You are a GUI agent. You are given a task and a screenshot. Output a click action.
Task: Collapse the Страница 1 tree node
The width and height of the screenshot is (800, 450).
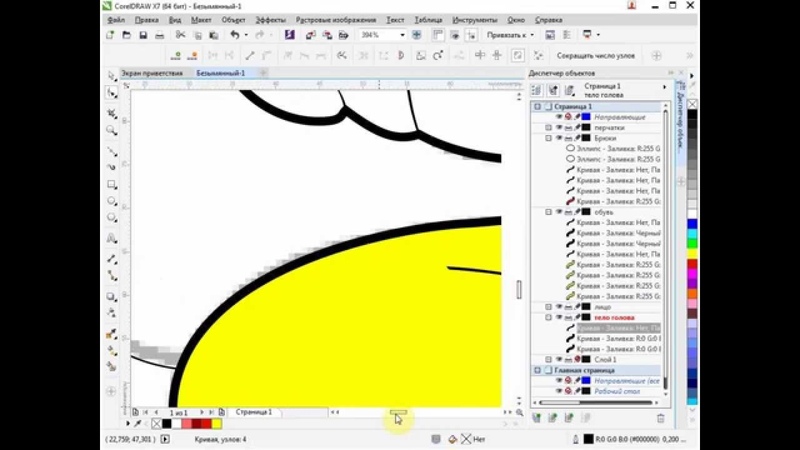537,107
